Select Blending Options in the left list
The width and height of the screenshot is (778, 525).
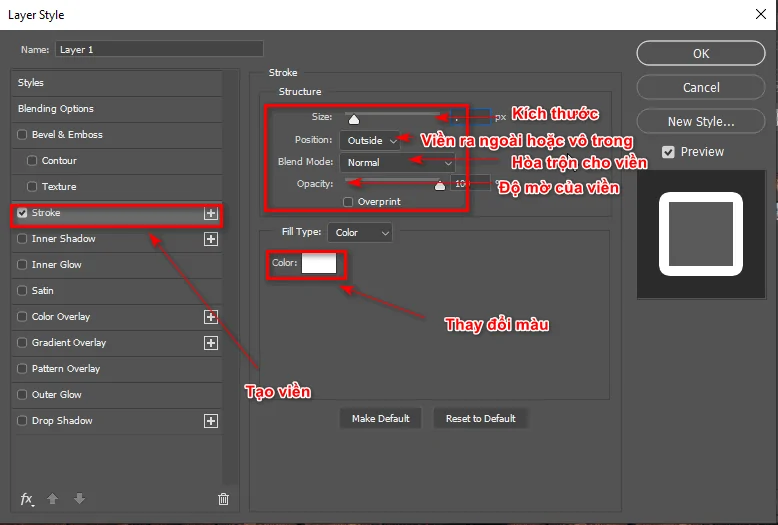click(x=56, y=109)
